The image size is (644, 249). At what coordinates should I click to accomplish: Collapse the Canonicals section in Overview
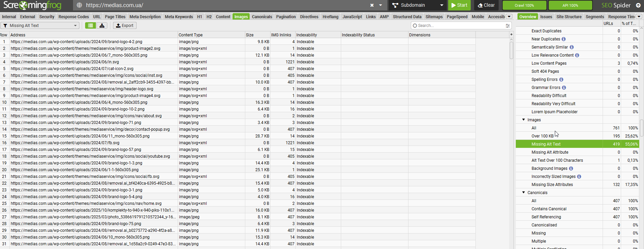(x=524, y=192)
